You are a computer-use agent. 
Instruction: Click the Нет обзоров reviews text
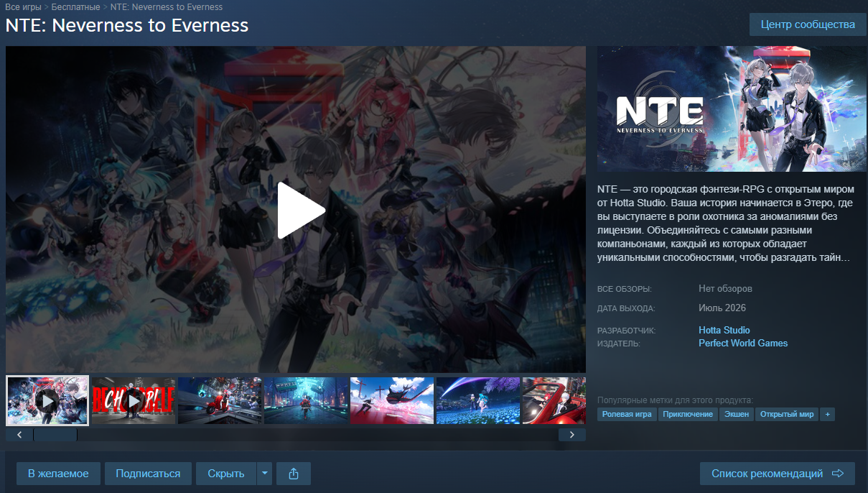[x=725, y=289]
